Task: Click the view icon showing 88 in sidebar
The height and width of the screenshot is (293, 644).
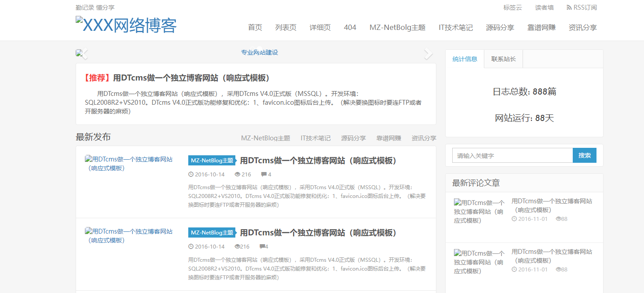Action: point(558,218)
